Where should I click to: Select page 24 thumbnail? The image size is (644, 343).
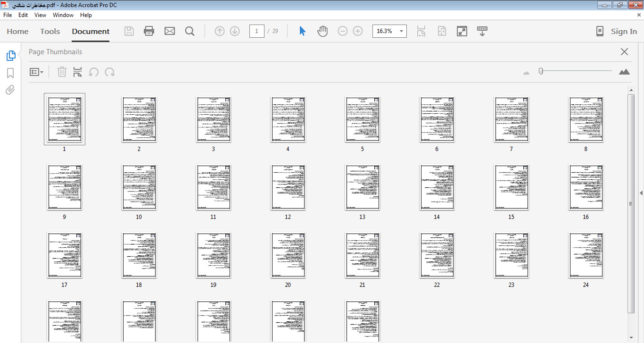[x=586, y=255]
